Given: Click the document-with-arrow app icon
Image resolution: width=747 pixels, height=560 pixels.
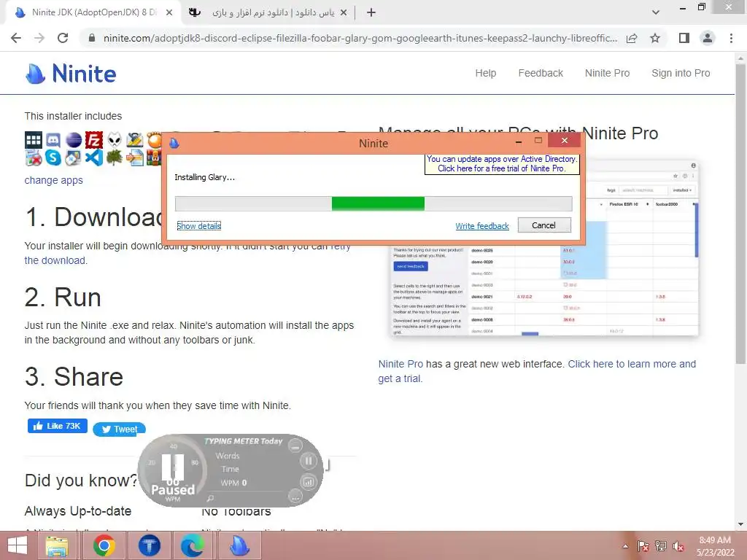Looking at the screenshot, I should point(135,157).
